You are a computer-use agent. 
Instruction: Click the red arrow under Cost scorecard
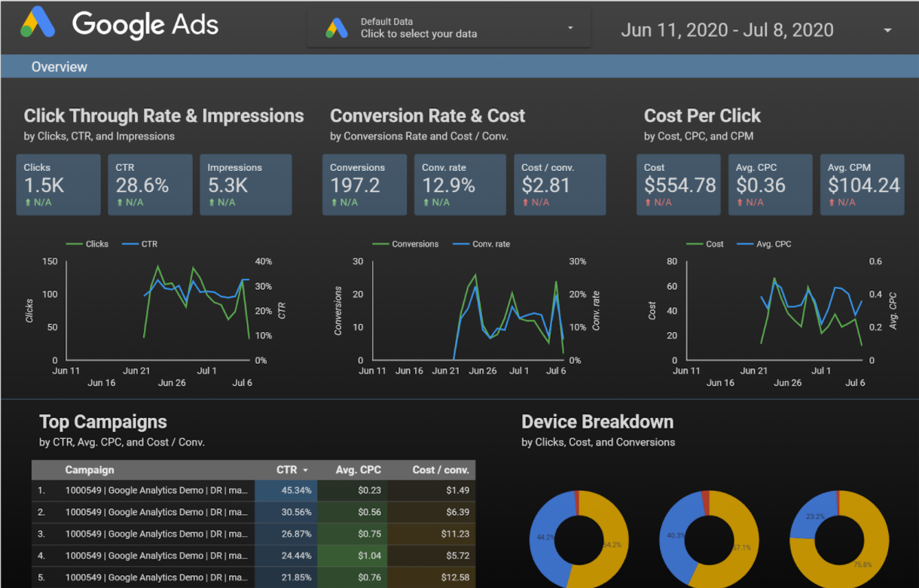[x=648, y=203]
